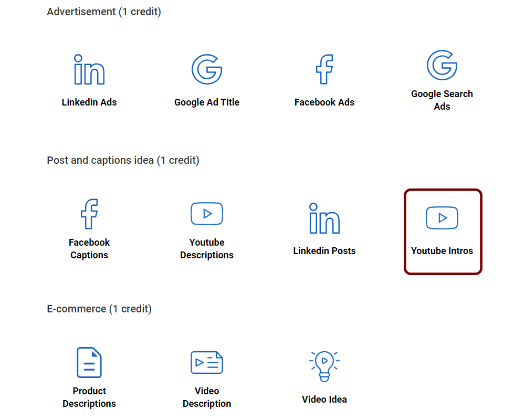Open the Google Search Ads icon

442,65
